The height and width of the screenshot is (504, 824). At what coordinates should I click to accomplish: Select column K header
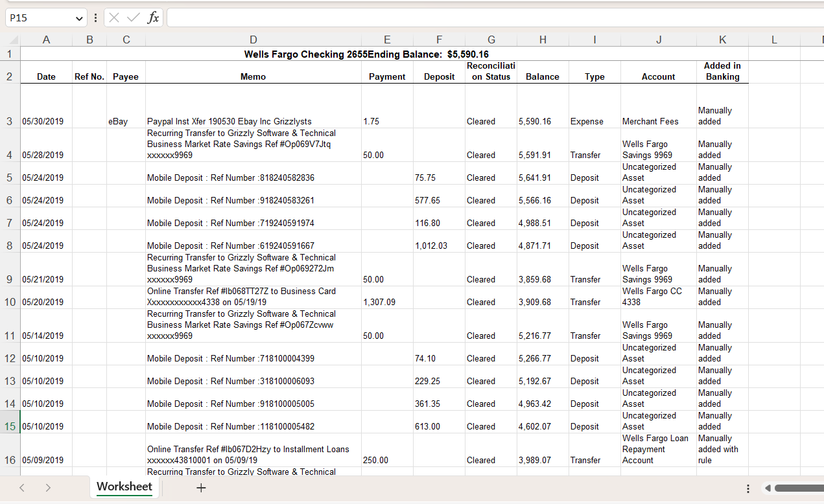[x=722, y=40]
